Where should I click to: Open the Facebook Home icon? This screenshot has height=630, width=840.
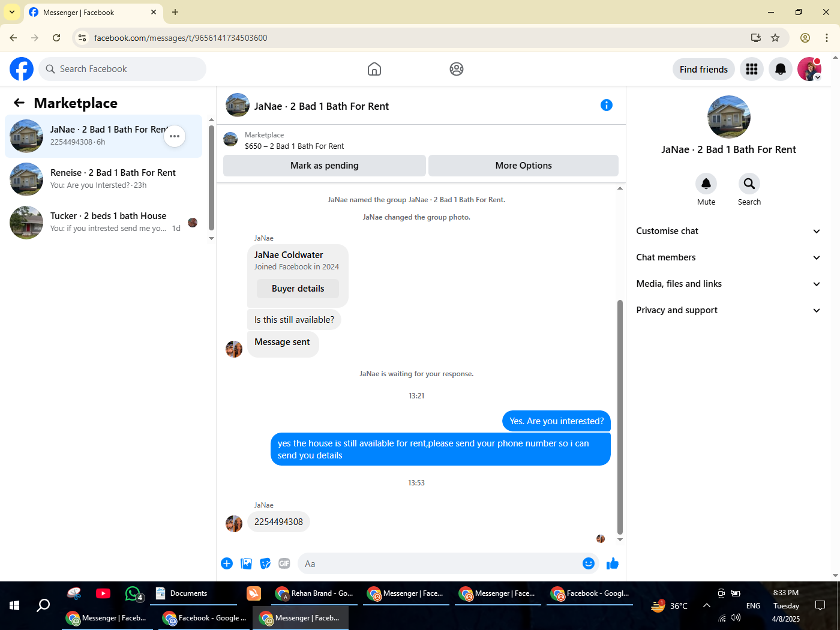[374, 69]
